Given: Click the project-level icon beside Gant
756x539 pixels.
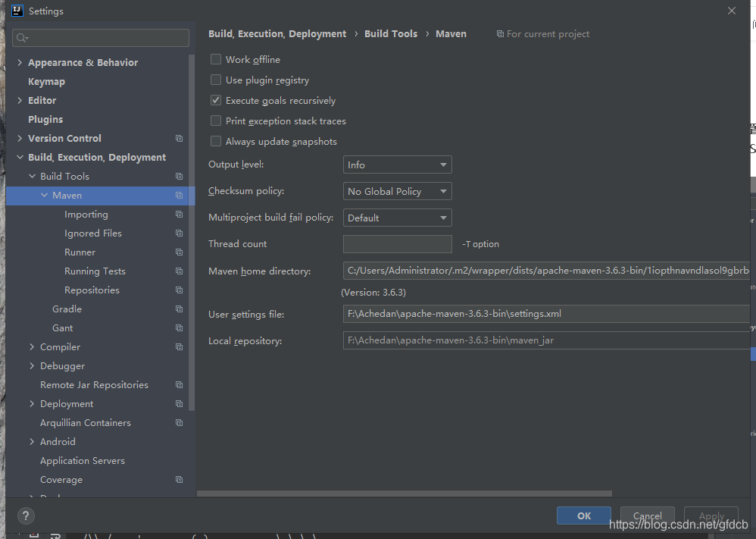Looking at the screenshot, I should [180, 328].
